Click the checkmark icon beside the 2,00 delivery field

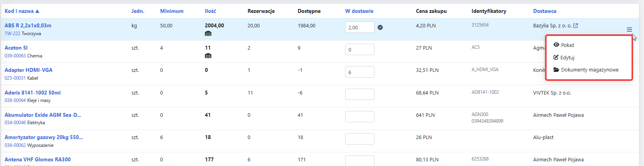coord(380,27)
